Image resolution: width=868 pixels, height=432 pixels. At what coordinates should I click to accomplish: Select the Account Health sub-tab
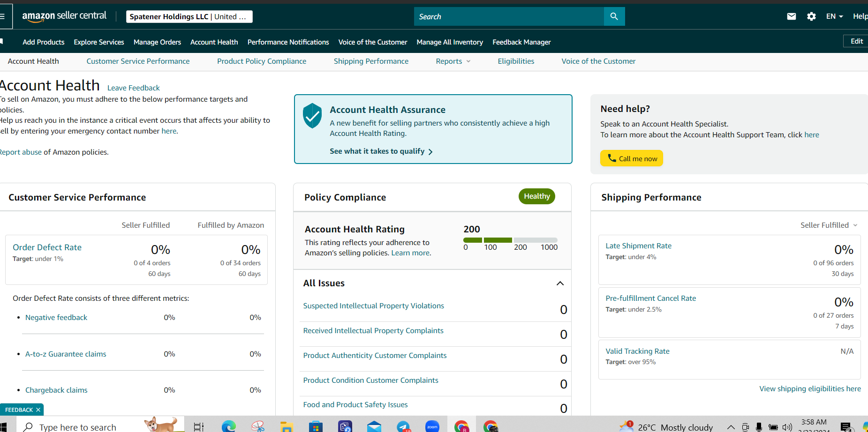click(x=33, y=61)
